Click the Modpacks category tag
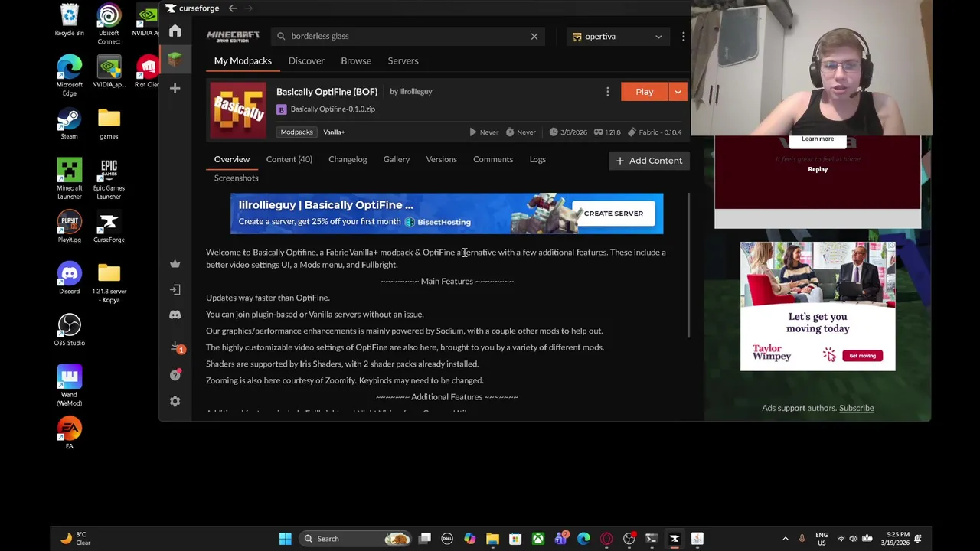This screenshot has width=980, height=551. coord(296,132)
